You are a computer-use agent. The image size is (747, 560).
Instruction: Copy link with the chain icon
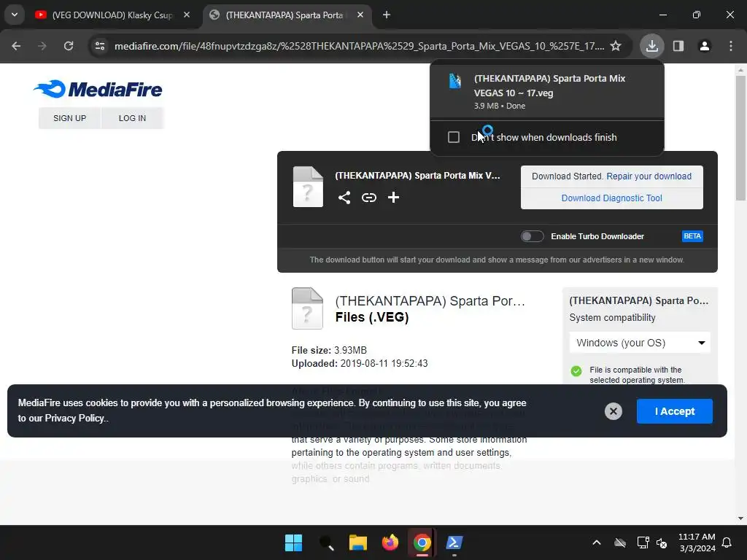pos(368,198)
